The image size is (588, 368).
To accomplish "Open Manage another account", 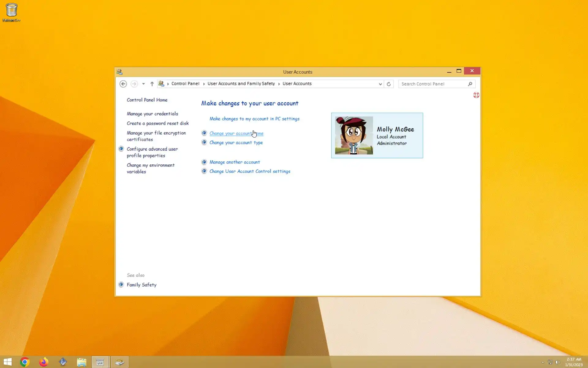I will 234,162.
